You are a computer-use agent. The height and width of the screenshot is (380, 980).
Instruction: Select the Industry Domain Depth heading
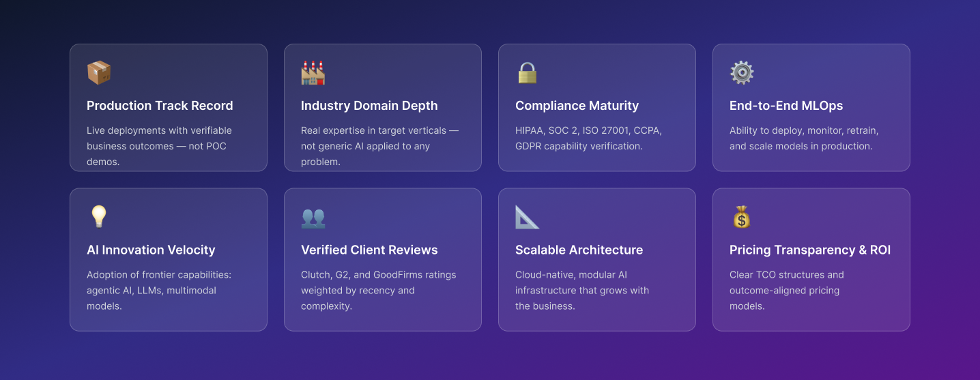click(x=369, y=106)
